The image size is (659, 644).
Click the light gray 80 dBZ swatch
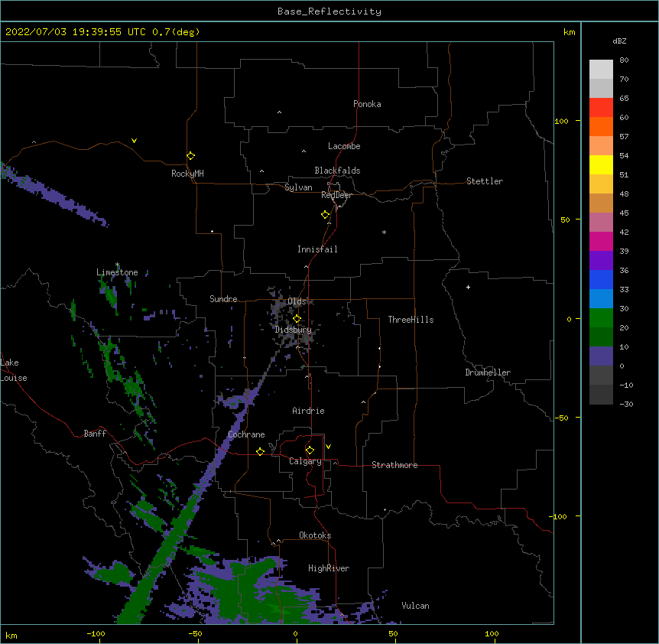[x=601, y=70]
